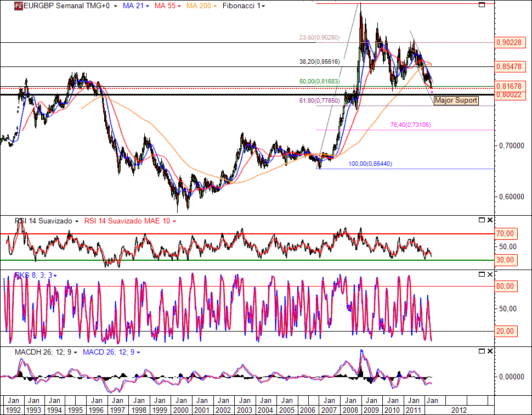Open the EURGBP Semanal TMG+0 dropdown arrow
This screenshot has width=532, height=415.
[x=116, y=6]
